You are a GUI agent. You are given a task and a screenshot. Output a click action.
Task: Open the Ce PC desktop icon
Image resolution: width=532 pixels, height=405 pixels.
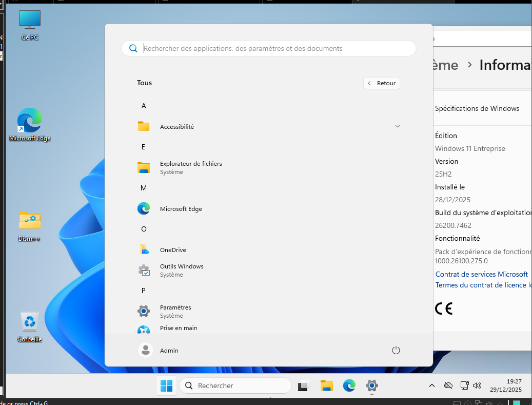pos(30,26)
